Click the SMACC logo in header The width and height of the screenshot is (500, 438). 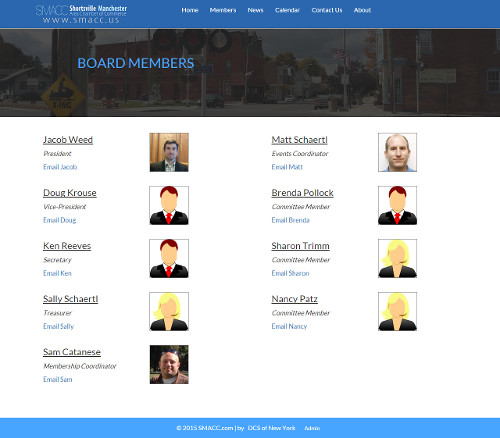(x=81, y=14)
